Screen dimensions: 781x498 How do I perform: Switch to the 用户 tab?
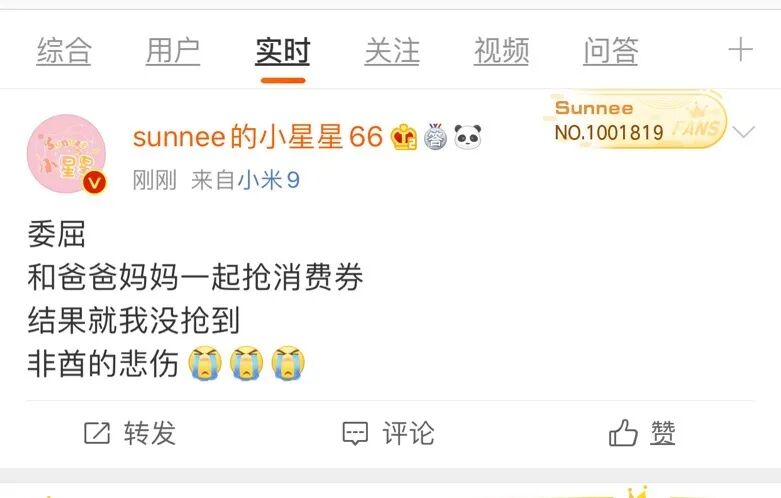pyautogui.click(x=173, y=51)
